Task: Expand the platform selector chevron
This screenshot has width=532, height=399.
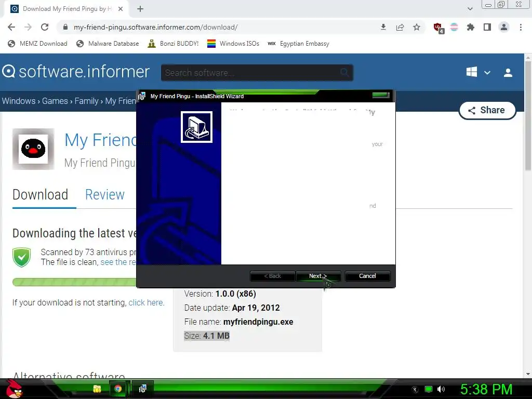Action: (487, 73)
